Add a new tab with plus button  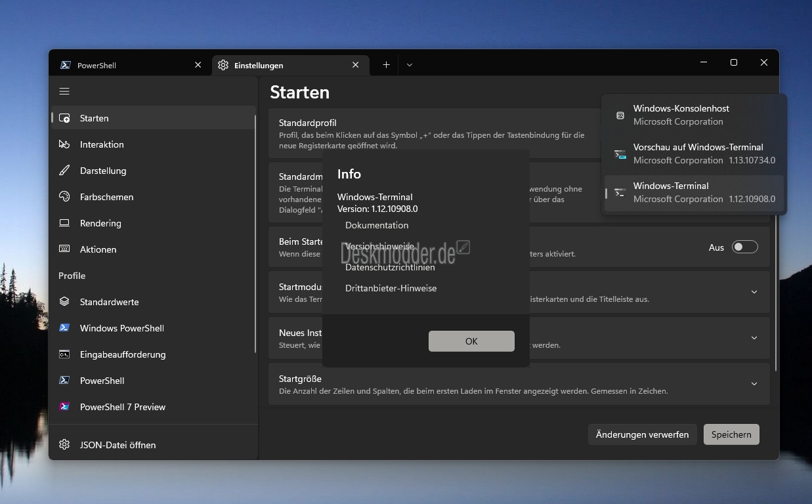tap(386, 65)
